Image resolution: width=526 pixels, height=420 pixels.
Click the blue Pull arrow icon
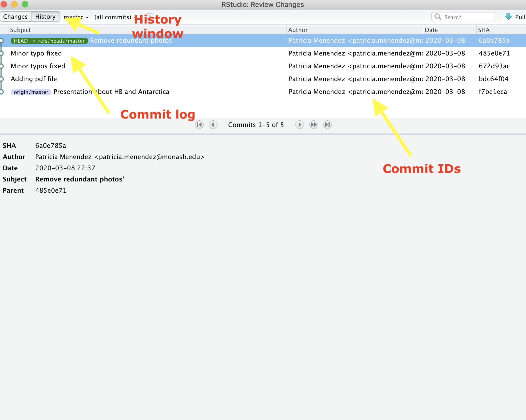pyautogui.click(x=508, y=17)
